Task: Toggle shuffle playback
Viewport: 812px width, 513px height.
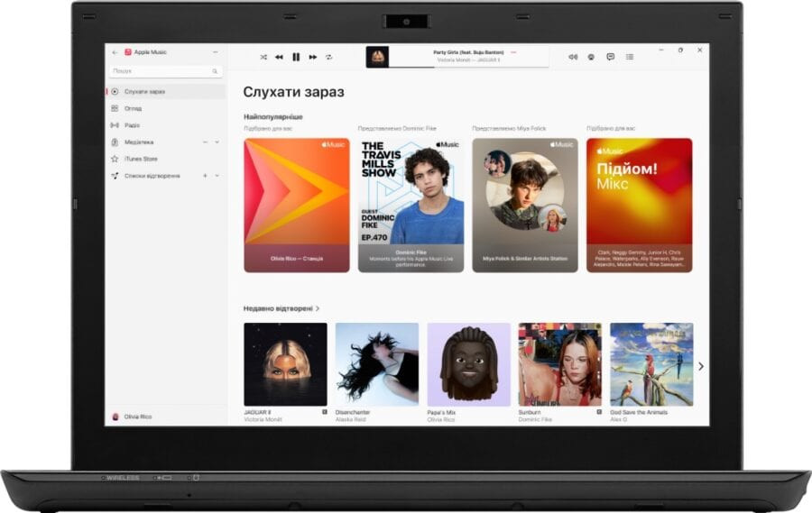Action: pos(263,57)
